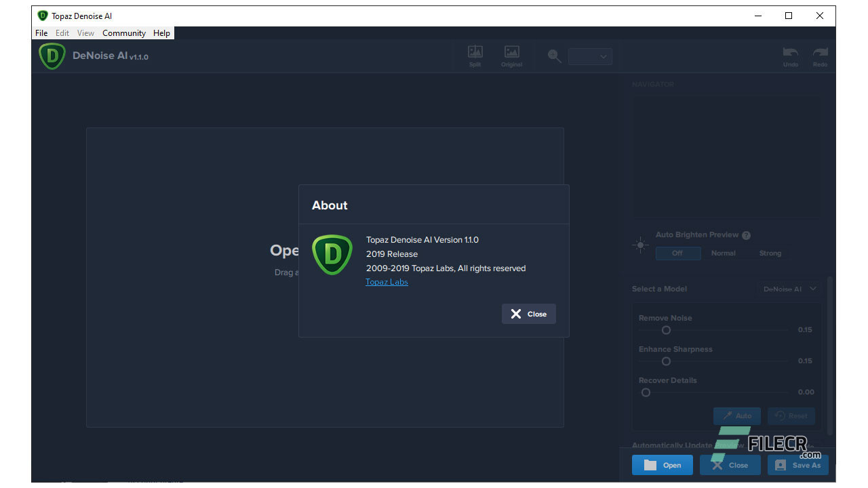Screen dimensions: 868x488
Task: Follow the Topaz Labs link
Action: point(387,282)
